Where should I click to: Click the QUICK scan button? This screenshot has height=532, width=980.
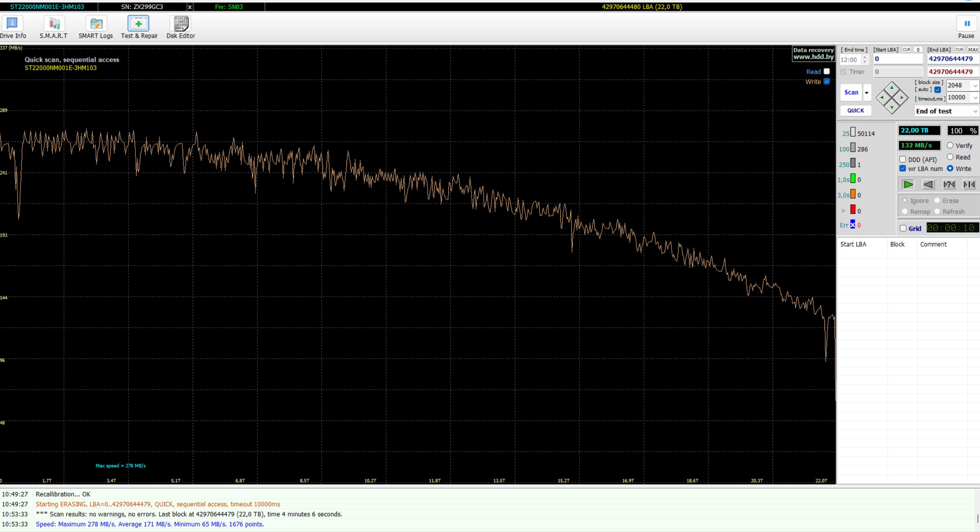[x=855, y=110]
